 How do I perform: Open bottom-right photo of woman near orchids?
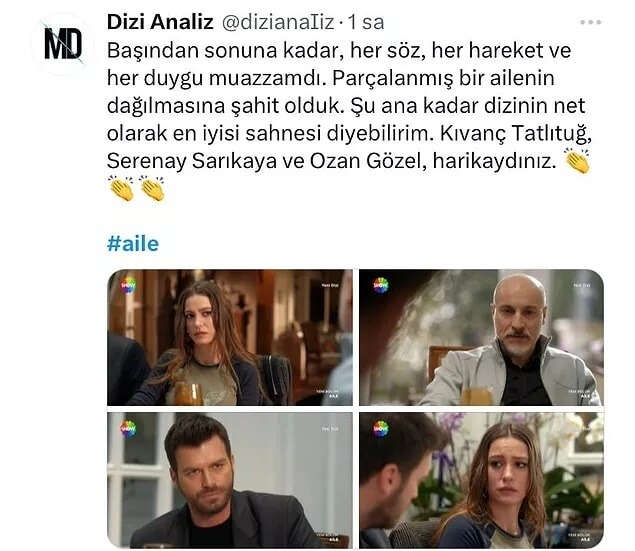[481, 480]
